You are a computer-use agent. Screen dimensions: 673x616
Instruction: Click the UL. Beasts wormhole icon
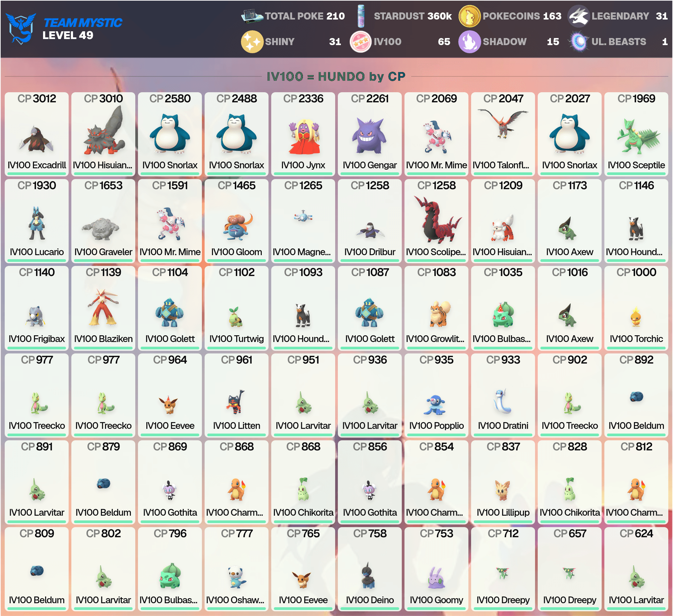[x=578, y=42]
